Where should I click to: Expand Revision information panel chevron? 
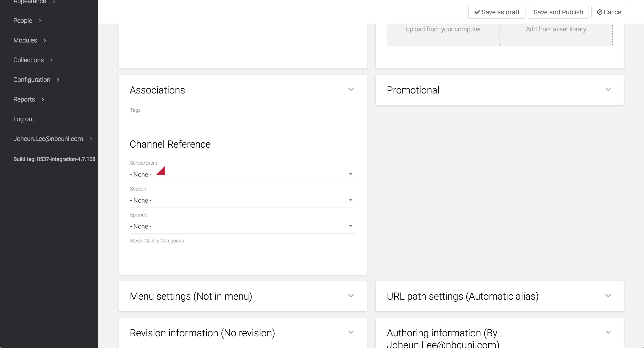click(x=351, y=333)
